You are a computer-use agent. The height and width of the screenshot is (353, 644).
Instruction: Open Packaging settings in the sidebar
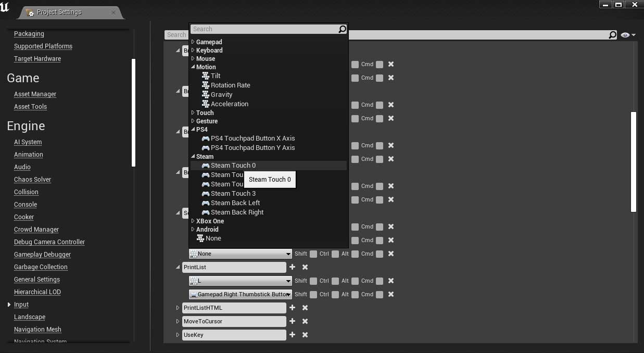[x=29, y=34]
